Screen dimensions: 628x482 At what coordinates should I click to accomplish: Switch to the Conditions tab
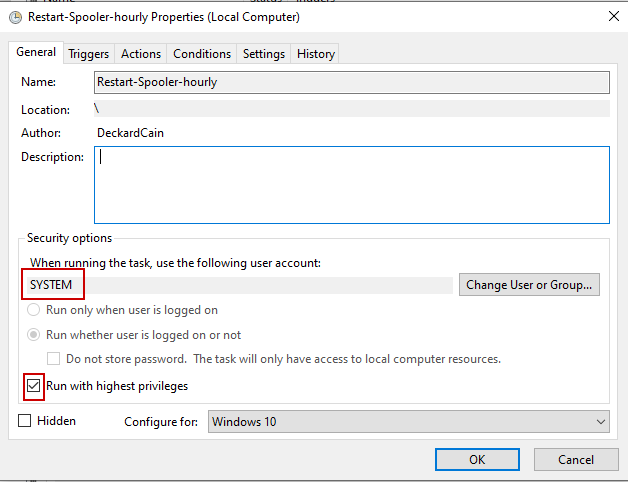pyautogui.click(x=202, y=54)
